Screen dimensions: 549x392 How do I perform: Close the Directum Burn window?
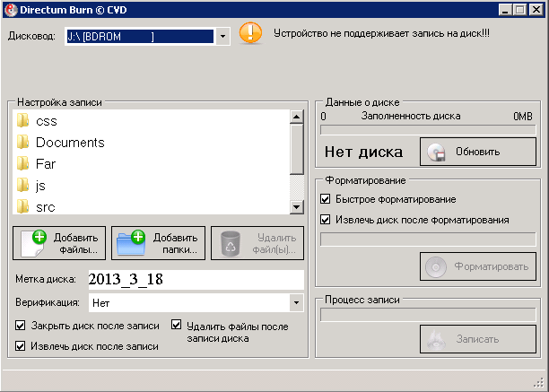click(536, 10)
